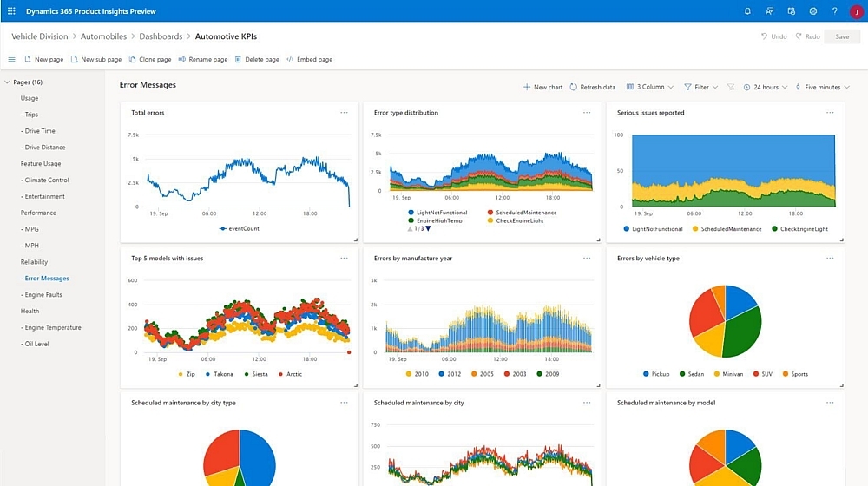The width and height of the screenshot is (868, 486).
Task: Click the clear filter icon
Action: pos(730,88)
